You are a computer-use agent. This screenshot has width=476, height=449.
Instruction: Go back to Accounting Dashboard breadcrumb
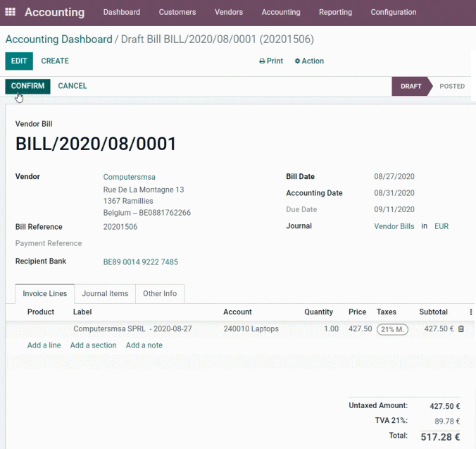click(59, 39)
